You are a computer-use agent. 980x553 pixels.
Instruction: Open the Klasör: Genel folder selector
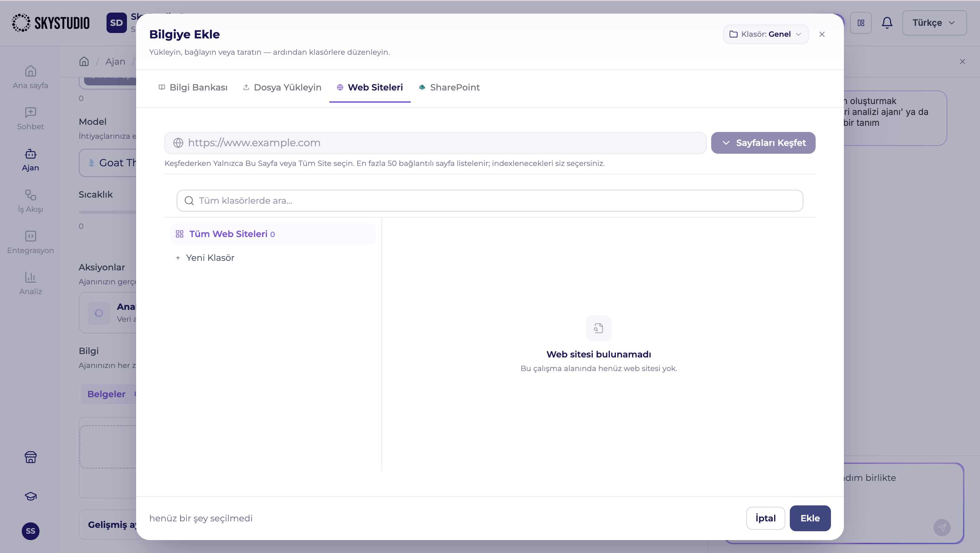click(x=765, y=34)
